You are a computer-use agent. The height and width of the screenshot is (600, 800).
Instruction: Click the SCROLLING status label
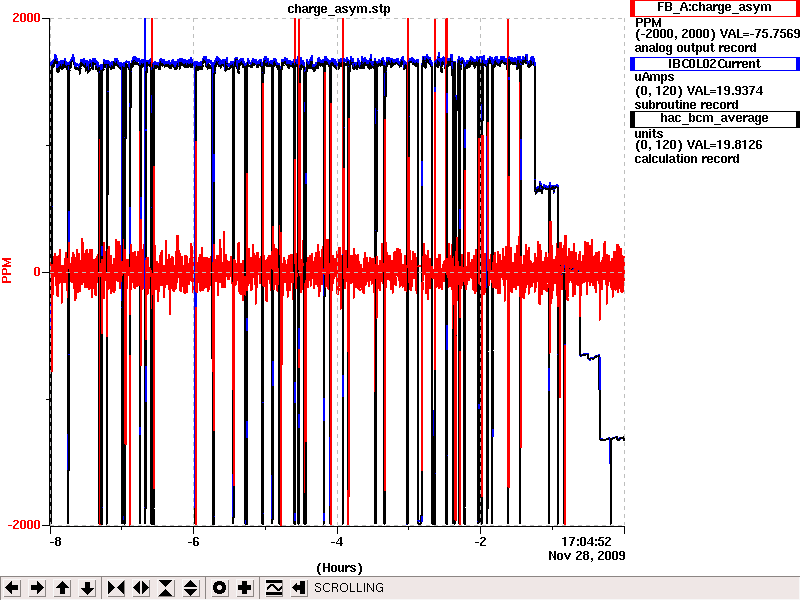(x=349, y=588)
